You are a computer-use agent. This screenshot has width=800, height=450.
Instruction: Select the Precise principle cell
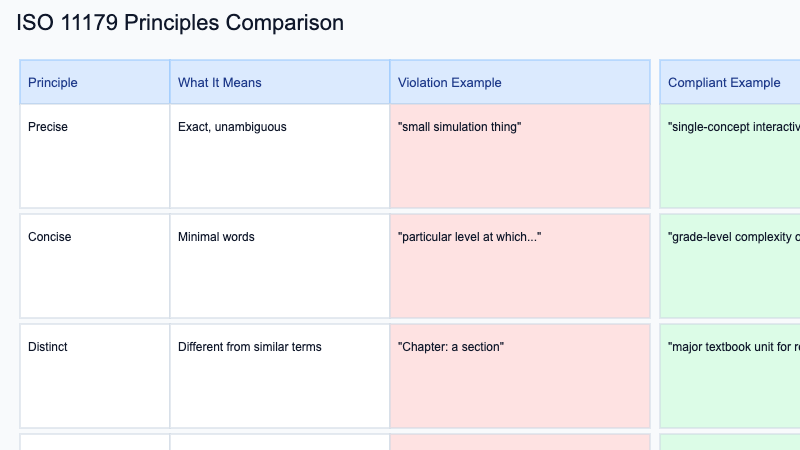(x=95, y=156)
